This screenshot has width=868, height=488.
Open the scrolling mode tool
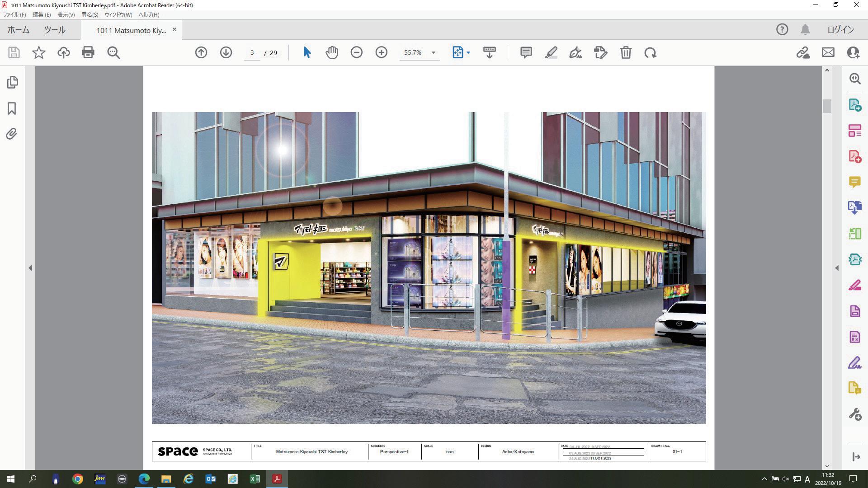490,52
